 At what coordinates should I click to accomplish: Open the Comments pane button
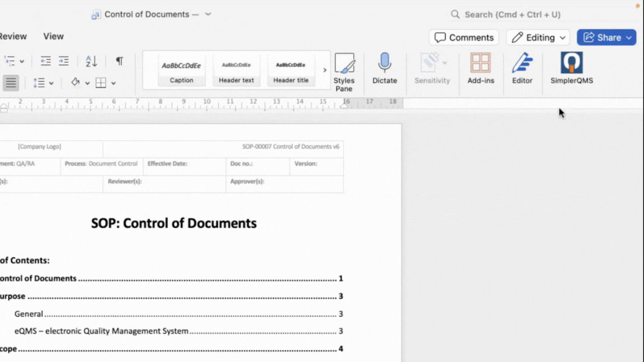point(463,37)
